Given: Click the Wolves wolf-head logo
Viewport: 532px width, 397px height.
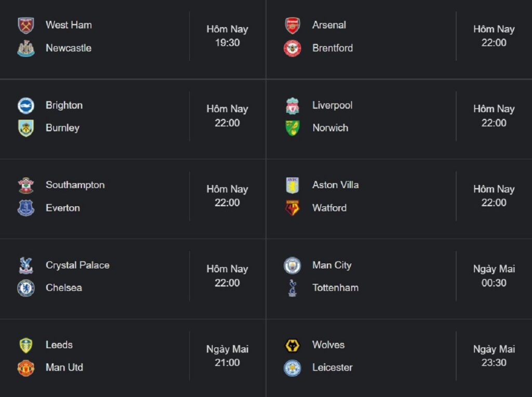Looking at the screenshot, I should 292,346.
